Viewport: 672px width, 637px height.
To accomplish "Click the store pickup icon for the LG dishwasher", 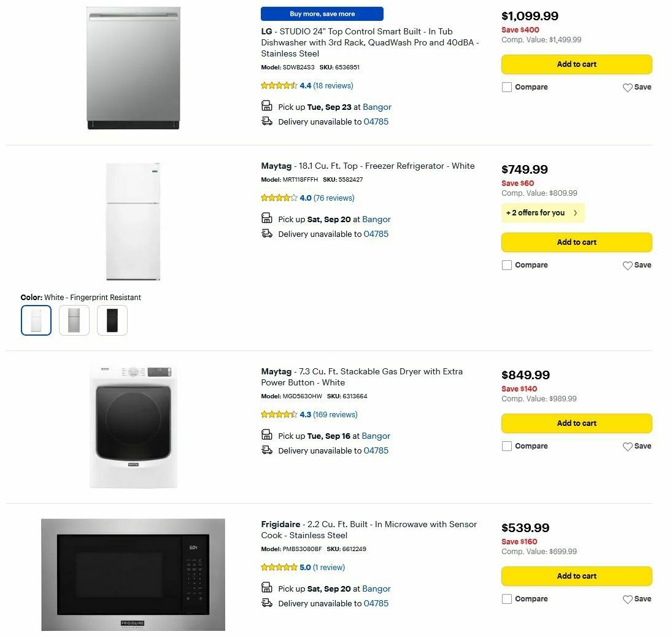I will tap(267, 106).
